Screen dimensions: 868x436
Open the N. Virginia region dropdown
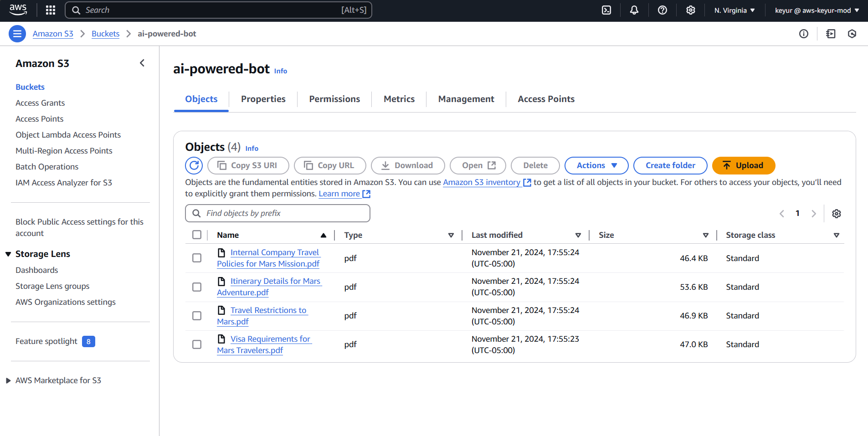[x=734, y=10]
